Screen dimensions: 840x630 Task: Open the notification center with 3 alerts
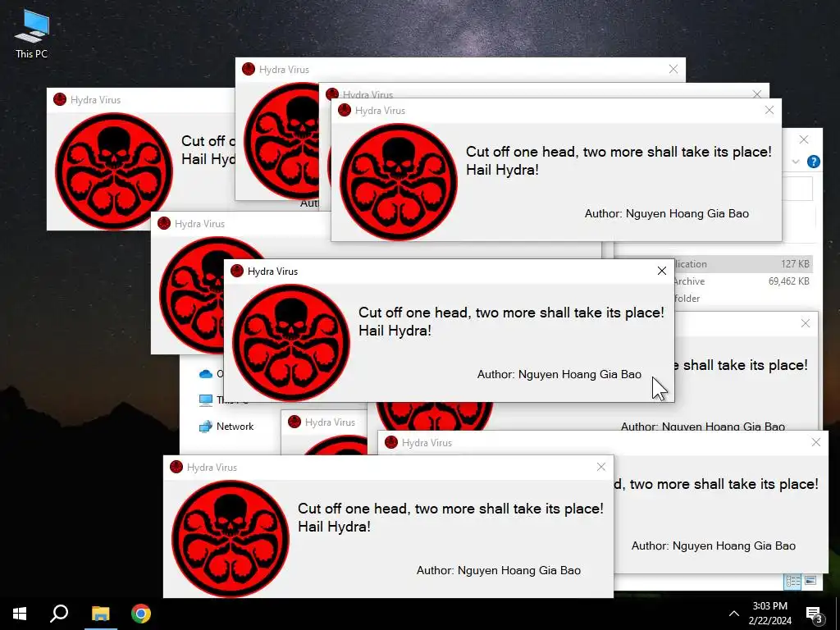(815, 614)
